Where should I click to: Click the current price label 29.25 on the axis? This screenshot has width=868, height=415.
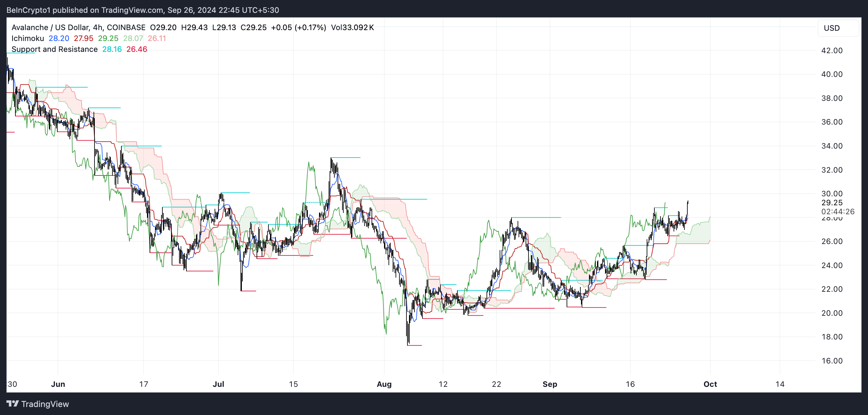[831, 202]
